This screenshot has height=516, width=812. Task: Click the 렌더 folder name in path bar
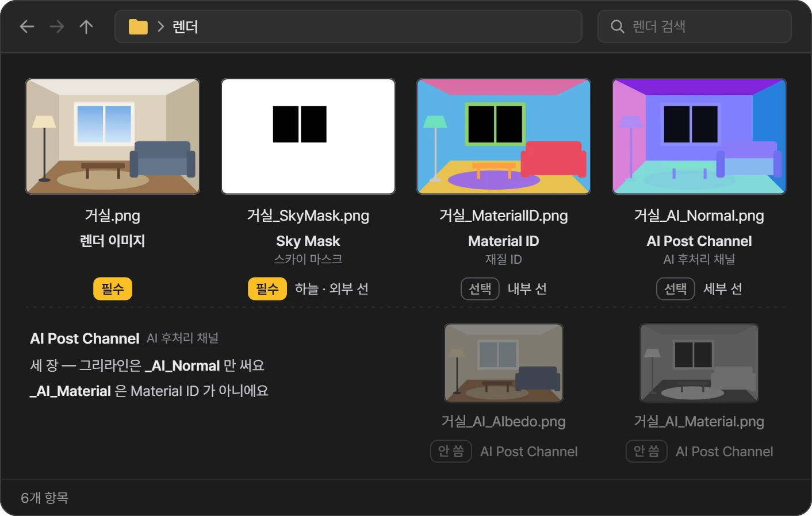pyautogui.click(x=185, y=27)
